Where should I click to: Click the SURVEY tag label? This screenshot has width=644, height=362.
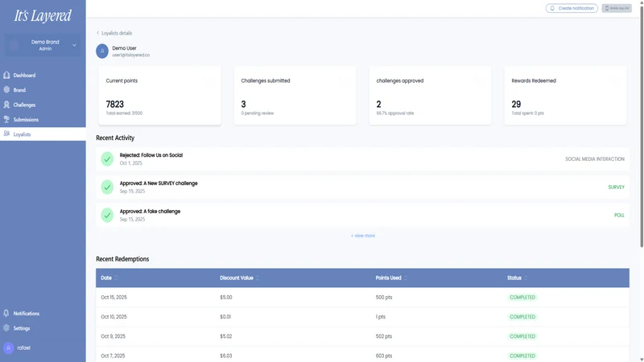(616, 187)
